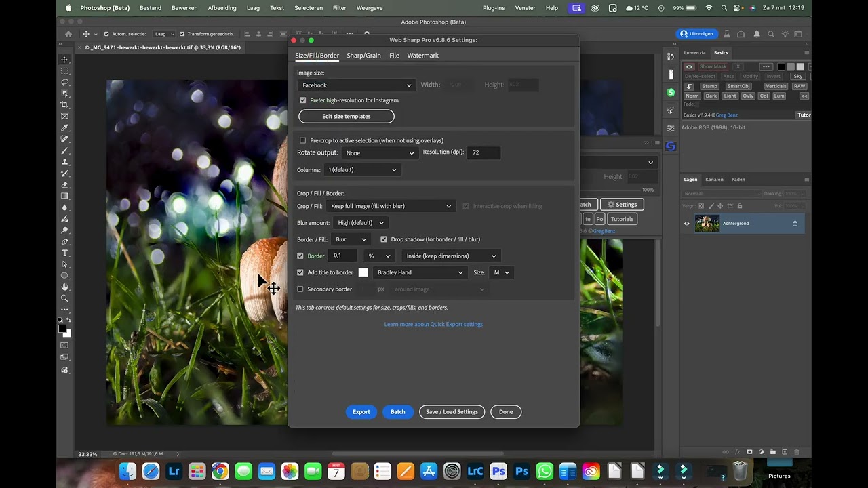Click the blue Export button
The image size is (868, 488).
pyautogui.click(x=361, y=411)
